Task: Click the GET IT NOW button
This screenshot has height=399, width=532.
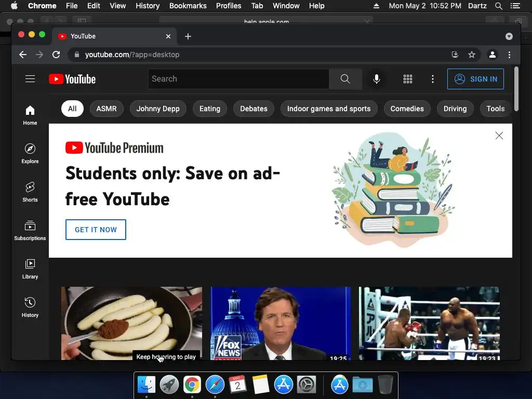Action: click(96, 230)
